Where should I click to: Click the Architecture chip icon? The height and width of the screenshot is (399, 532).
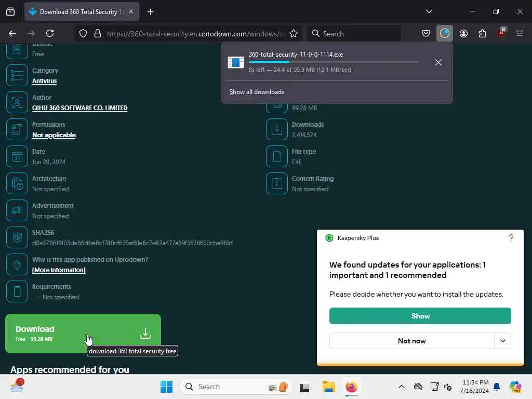[17, 183]
